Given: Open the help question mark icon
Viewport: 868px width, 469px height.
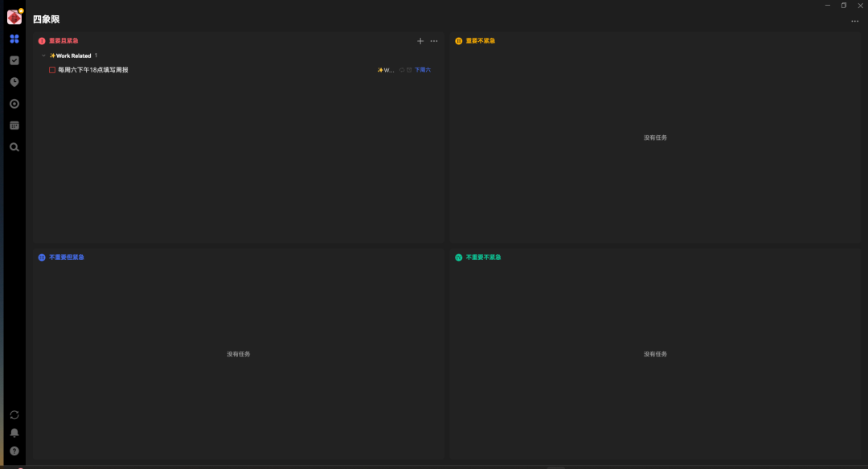Looking at the screenshot, I should tap(14, 451).
